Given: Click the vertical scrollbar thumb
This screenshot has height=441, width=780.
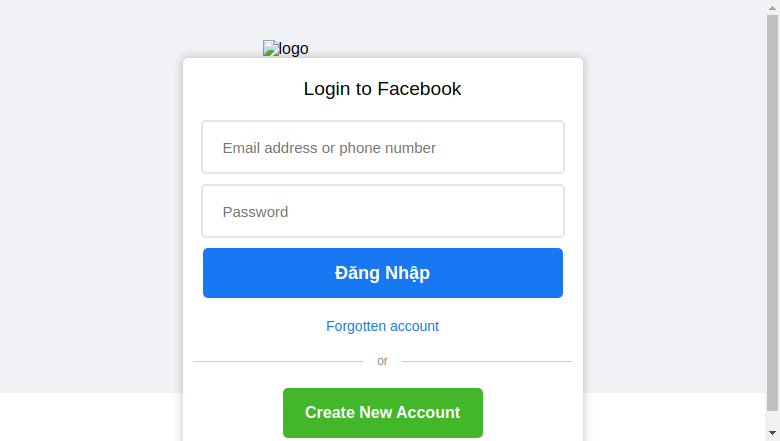Looking at the screenshot, I should coord(772,213).
